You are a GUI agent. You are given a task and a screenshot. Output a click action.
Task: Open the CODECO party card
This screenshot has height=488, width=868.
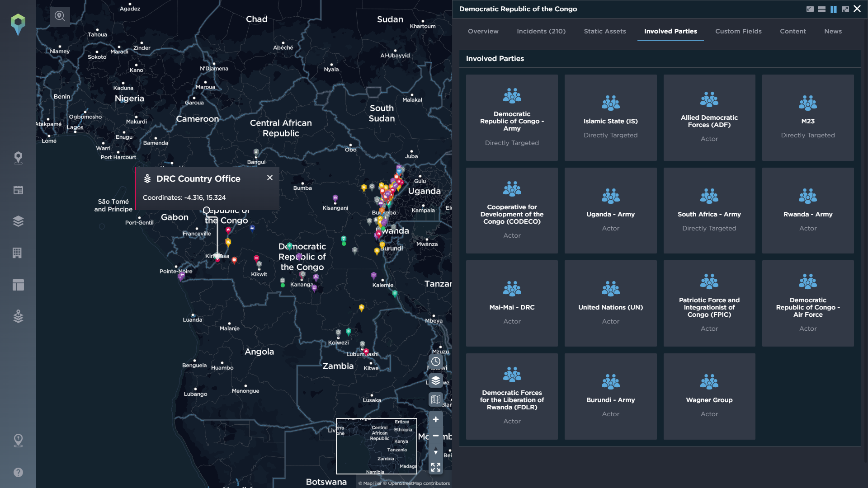(x=512, y=211)
